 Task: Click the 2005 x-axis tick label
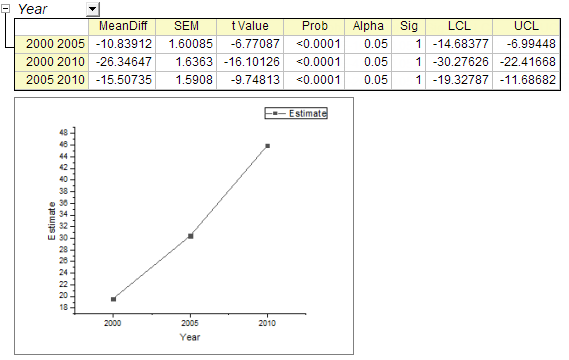coord(190,323)
